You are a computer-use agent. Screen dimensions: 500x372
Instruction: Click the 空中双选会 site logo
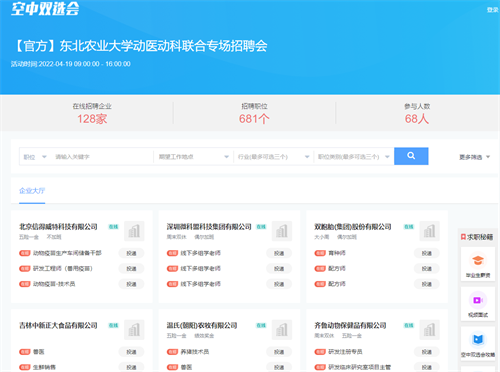tap(45, 8)
